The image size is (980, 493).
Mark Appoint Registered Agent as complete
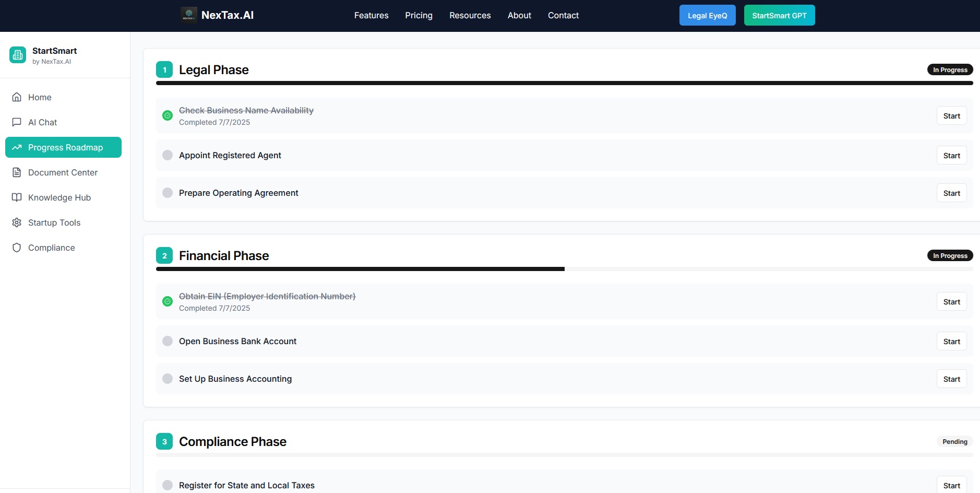click(167, 155)
